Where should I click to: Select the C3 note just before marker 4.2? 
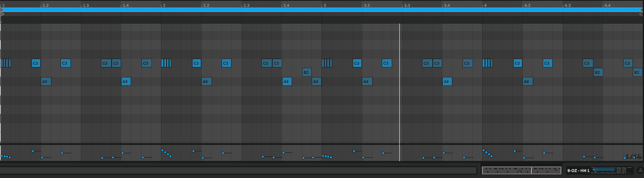[x=518, y=63]
